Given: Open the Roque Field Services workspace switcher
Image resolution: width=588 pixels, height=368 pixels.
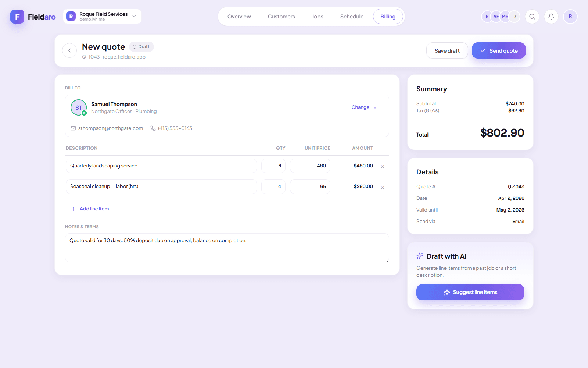Looking at the screenshot, I should [102, 17].
